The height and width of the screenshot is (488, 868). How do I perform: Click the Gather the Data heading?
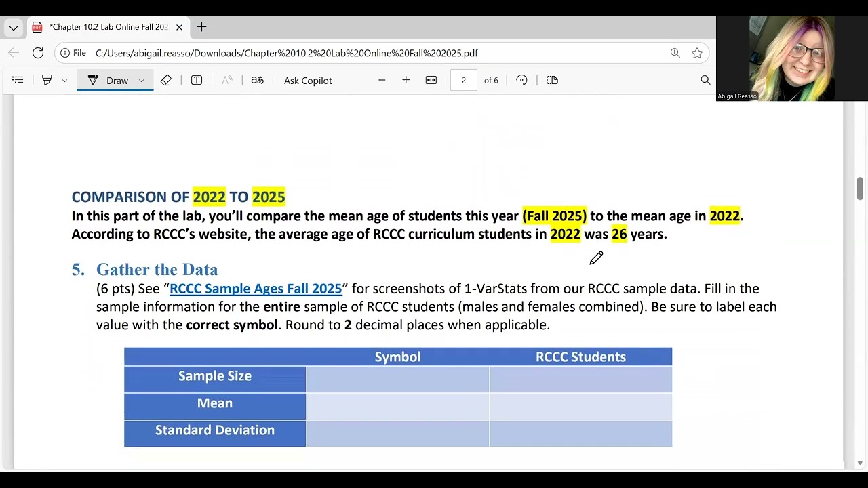click(157, 270)
